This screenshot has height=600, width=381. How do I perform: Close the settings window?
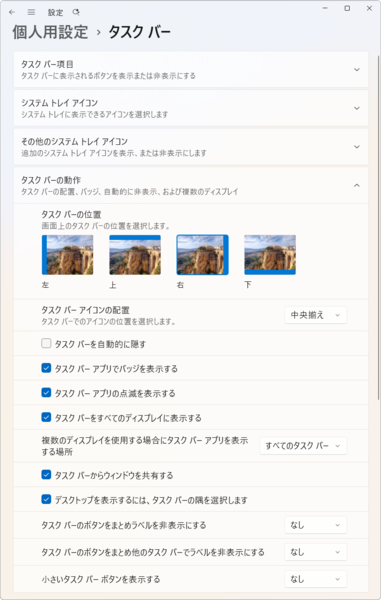click(369, 8)
